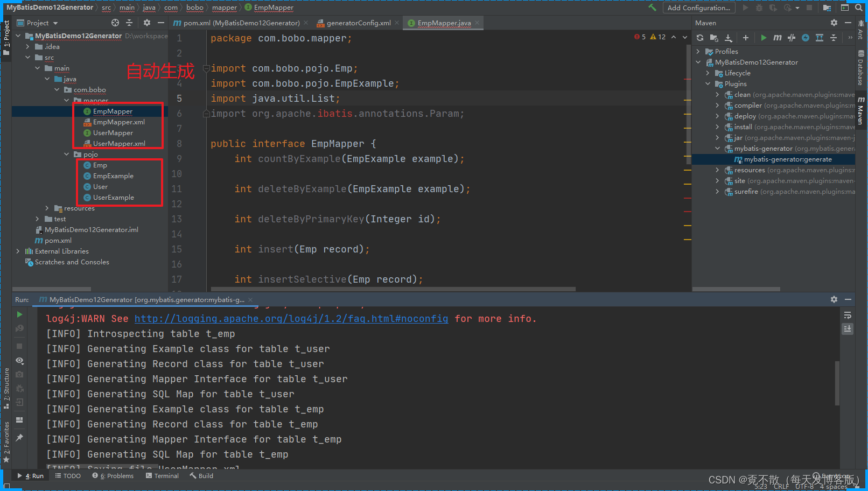Expand the Profiles node in Maven panel

click(x=698, y=51)
